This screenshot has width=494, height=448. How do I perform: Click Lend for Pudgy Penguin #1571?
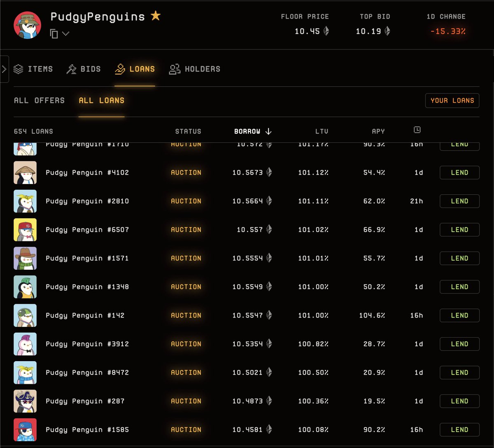pyautogui.click(x=459, y=258)
